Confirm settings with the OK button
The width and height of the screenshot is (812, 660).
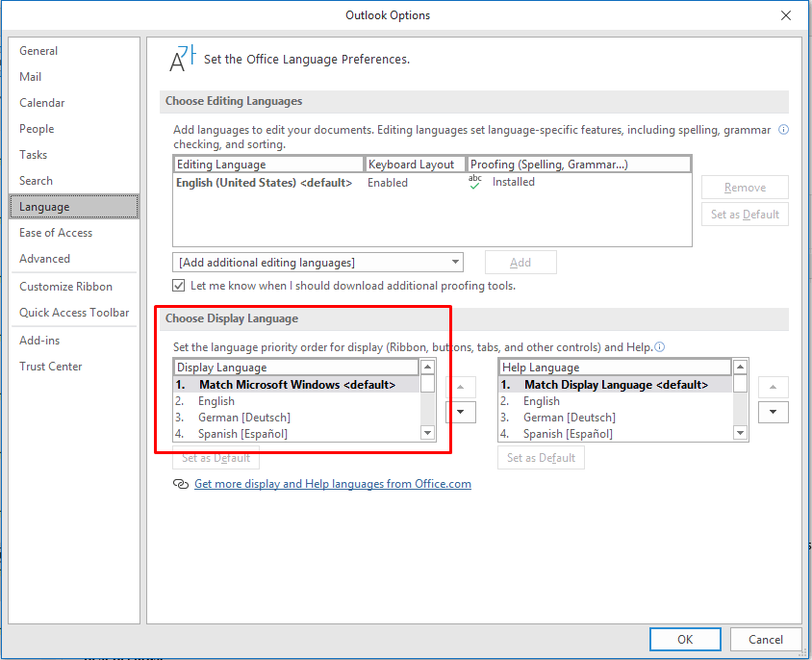(685, 639)
